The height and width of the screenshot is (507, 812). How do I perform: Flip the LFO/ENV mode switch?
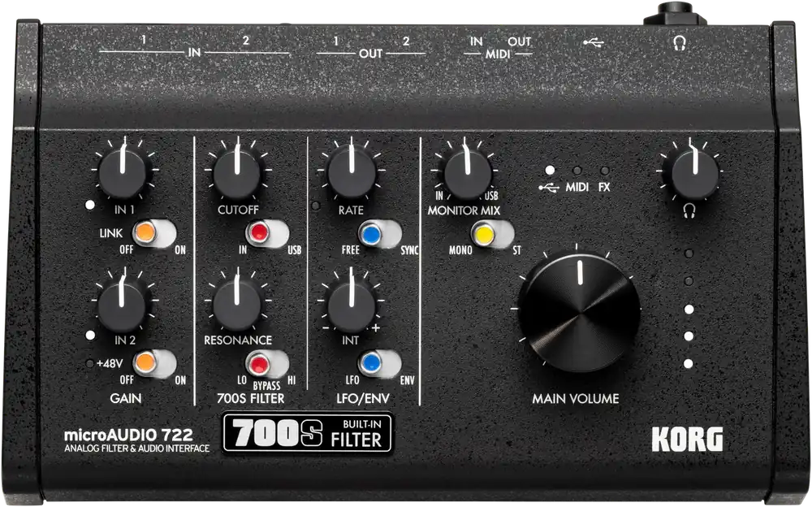tap(379, 363)
